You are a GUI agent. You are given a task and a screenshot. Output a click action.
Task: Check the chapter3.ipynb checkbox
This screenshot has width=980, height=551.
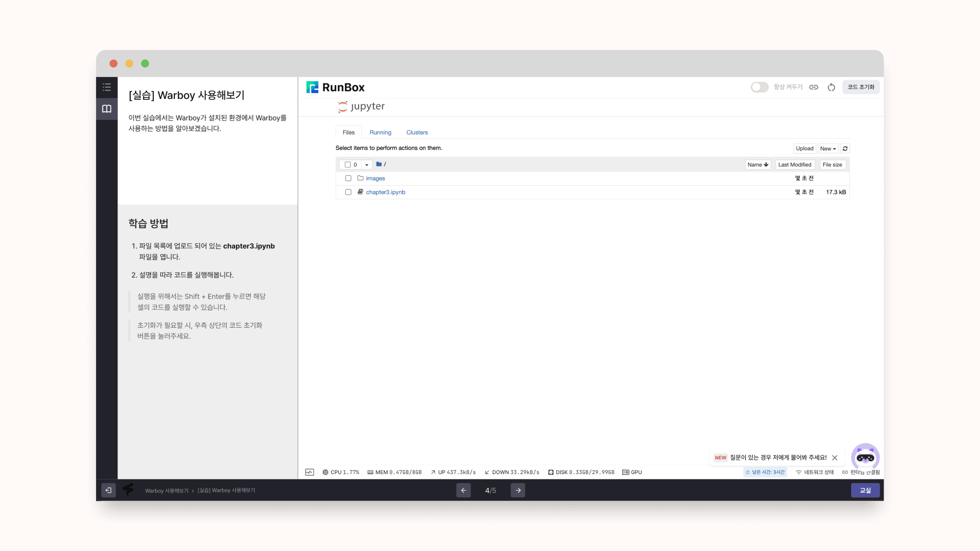point(348,192)
